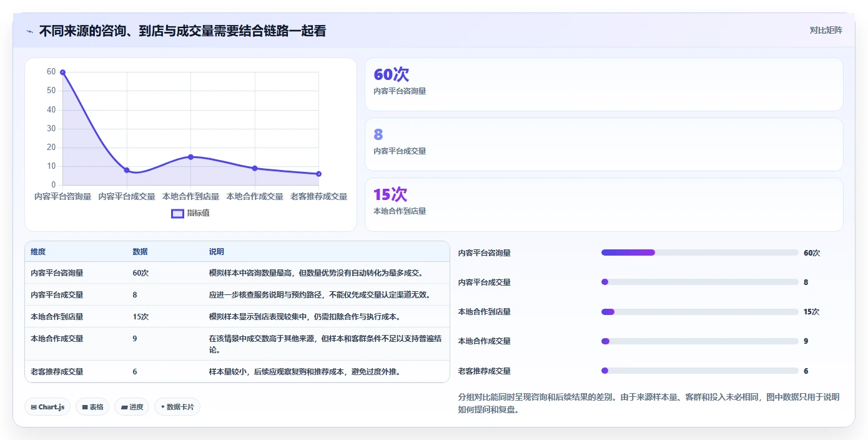Click the page title 不同来源的咨询、到店与成交量
The width and height of the screenshot is (868, 440).
(182, 31)
